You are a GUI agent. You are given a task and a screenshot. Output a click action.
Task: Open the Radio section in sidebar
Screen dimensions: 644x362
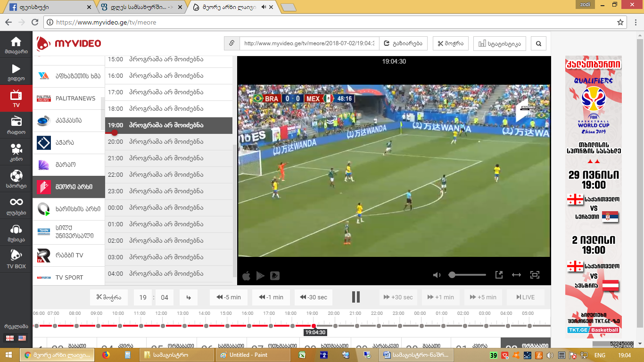tap(16, 125)
